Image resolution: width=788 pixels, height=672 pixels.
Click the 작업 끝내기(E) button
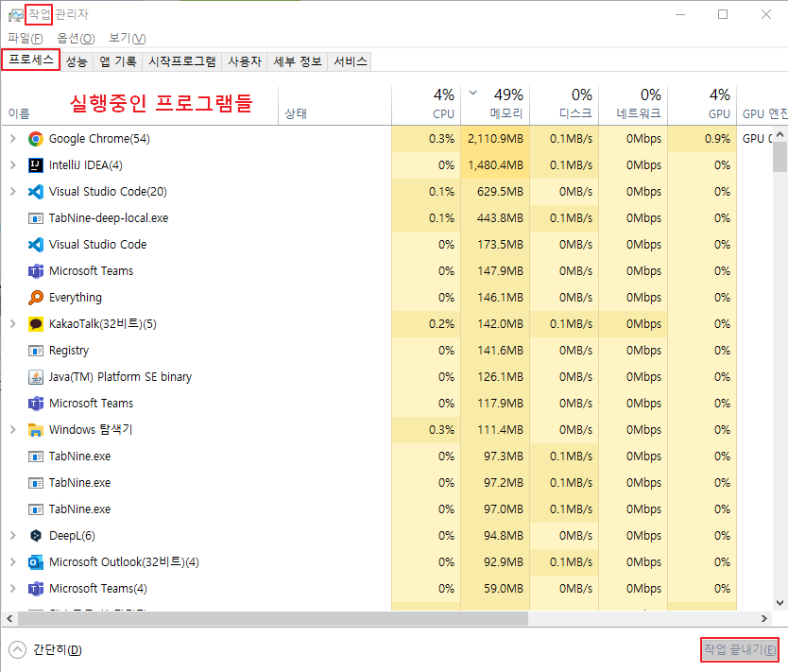tap(740, 650)
